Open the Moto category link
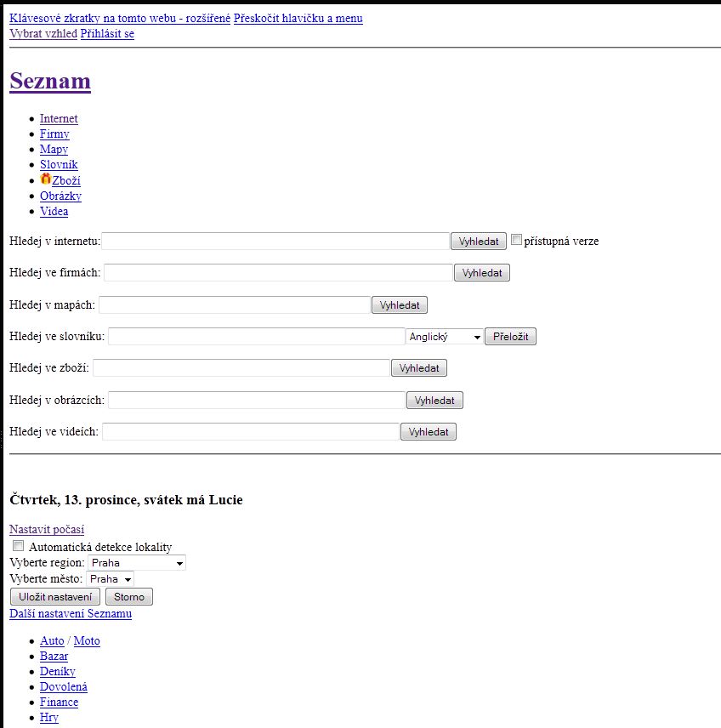 tap(87, 640)
